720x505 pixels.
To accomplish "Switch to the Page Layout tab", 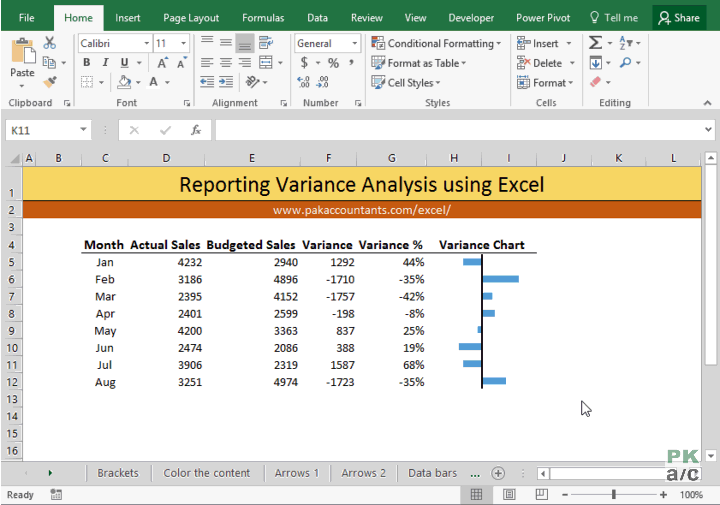I will point(191,18).
